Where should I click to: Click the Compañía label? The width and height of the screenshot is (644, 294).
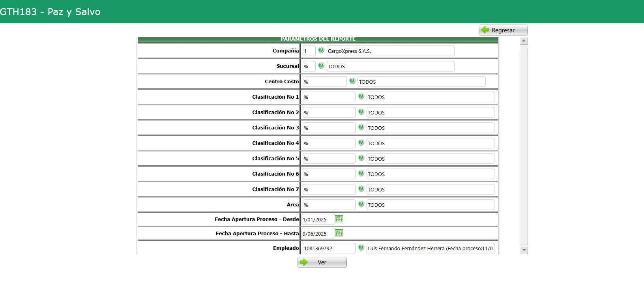(286, 51)
